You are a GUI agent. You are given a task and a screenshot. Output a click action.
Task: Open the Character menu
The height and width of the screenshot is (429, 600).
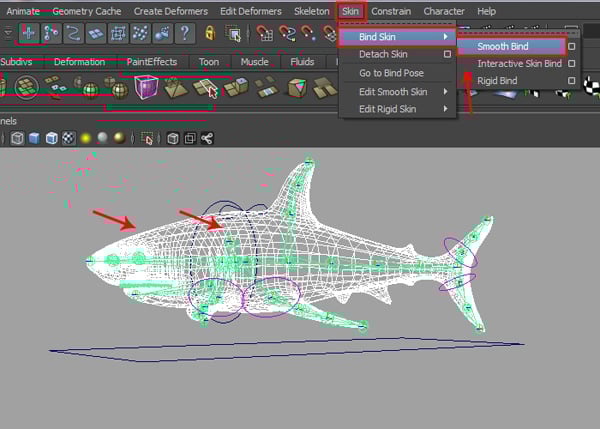coord(444,11)
